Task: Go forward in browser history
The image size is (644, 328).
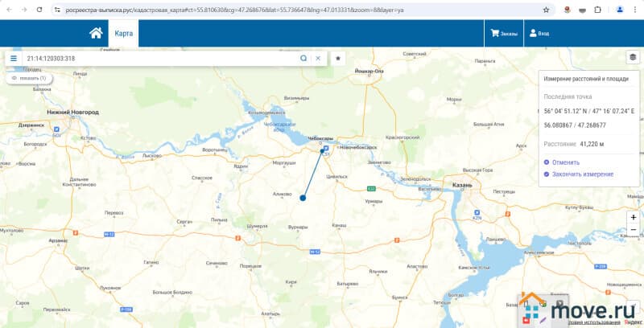Action: point(24,10)
